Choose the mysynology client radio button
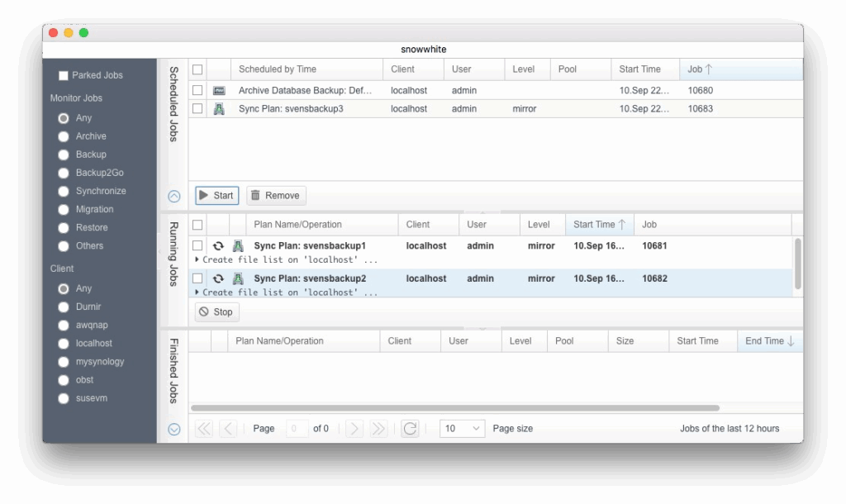The height and width of the screenshot is (504, 846). tap(63, 362)
